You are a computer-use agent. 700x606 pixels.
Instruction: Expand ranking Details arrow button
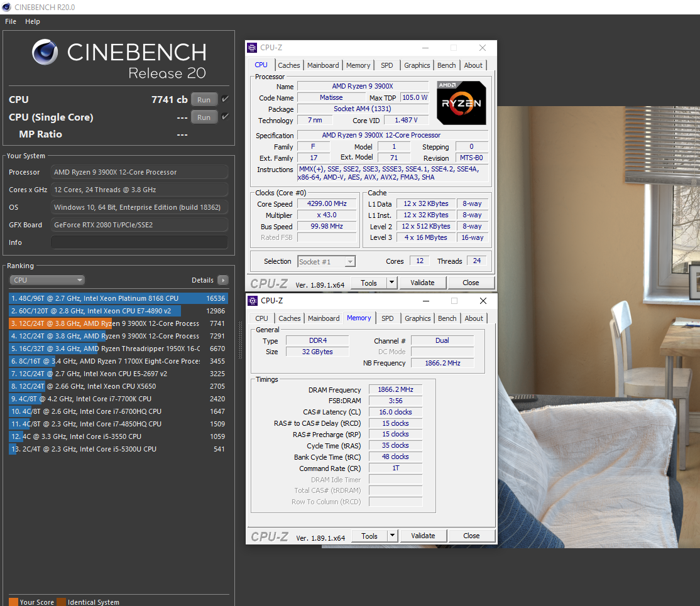[223, 280]
